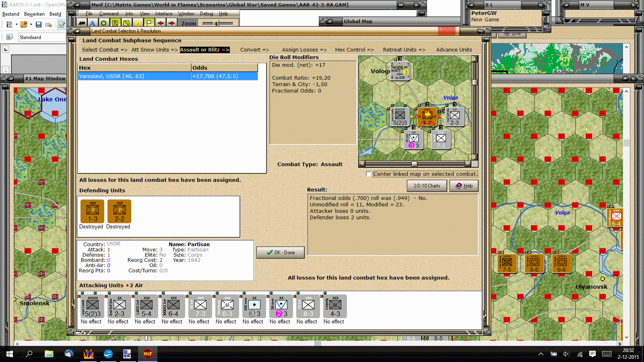Expand the new document dropdown arrow

click(17, 25)
